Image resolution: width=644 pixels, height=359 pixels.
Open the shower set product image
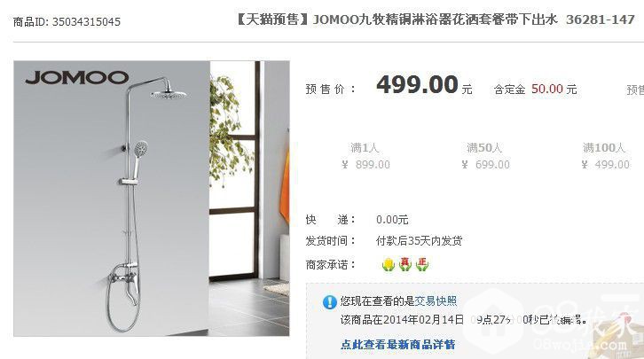[152, 199]
